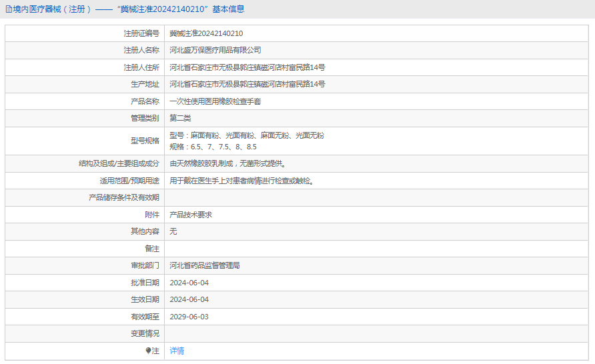Click the 注册人住所 label
This screenshot has width=595, height=364.
coord(141,67)
